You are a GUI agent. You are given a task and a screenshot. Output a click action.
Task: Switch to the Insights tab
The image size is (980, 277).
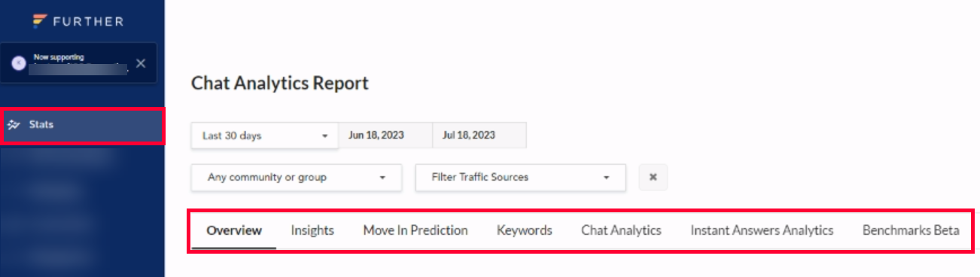(312, 230)
